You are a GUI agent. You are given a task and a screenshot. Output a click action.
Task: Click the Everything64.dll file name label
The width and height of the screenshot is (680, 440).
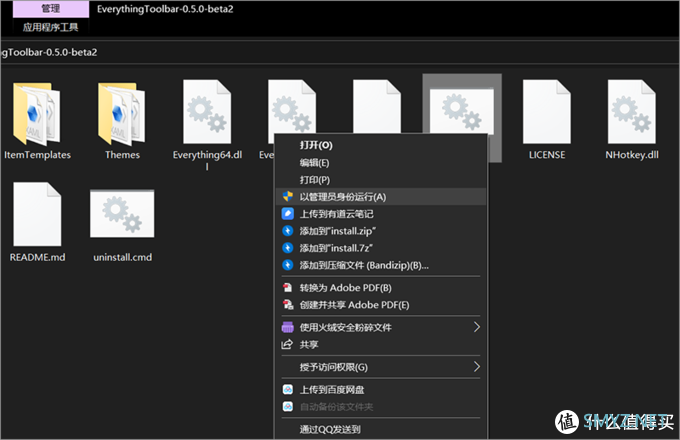click(x=207, y=160)
